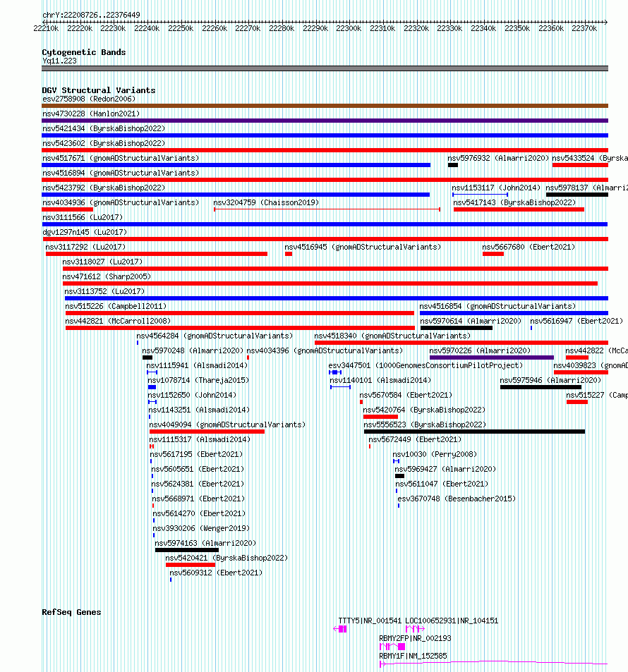Select nsv5423602 (ByrskaBishop2022) label

[x=104, y=143]
